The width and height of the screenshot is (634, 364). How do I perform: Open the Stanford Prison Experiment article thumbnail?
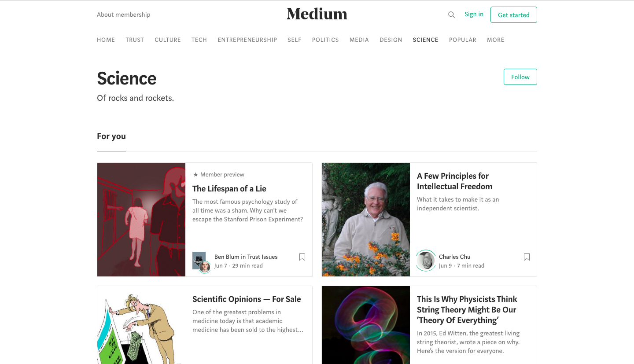pyautogui.click(x=141, y=220)
